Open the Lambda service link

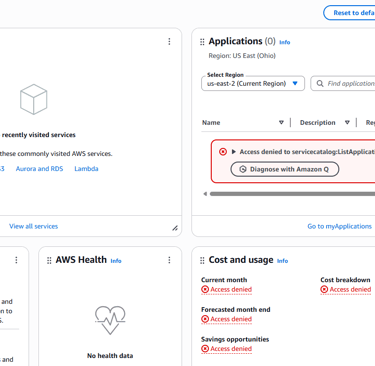point(86,169)
